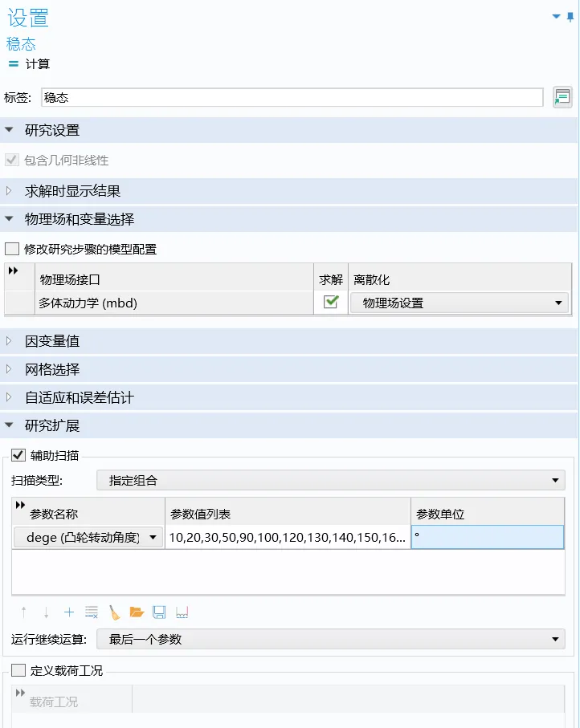Toggle 包含几何非线性 checkbox
This screenshot has height=728, width=580.
tap(11, 161)
